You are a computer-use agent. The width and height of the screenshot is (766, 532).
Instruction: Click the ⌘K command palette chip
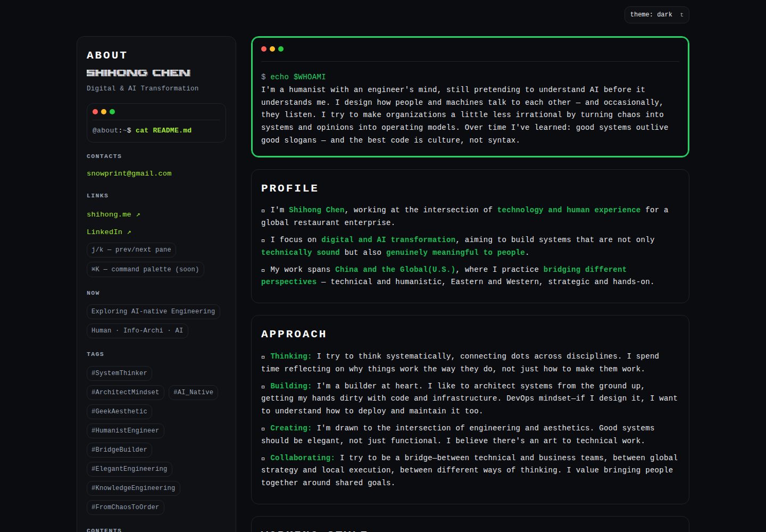coord(145,269)
